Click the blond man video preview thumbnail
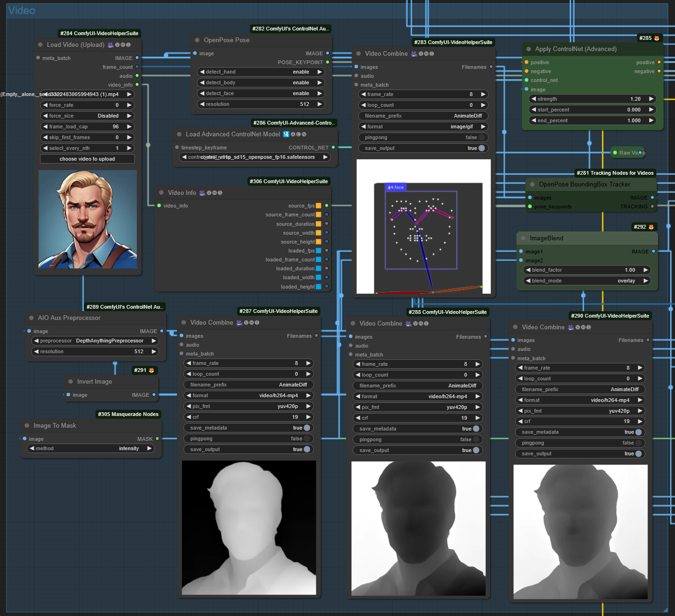The height and width of the screenshot is (616, 675). tap(88, 219)
